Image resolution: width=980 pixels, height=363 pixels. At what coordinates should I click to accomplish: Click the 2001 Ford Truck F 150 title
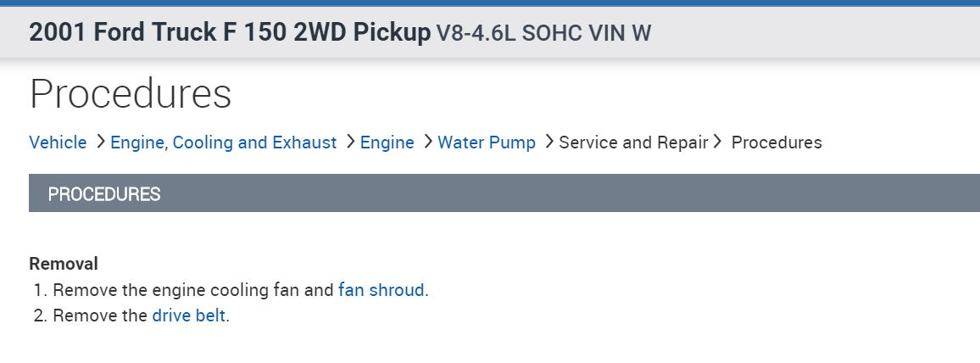230,32
